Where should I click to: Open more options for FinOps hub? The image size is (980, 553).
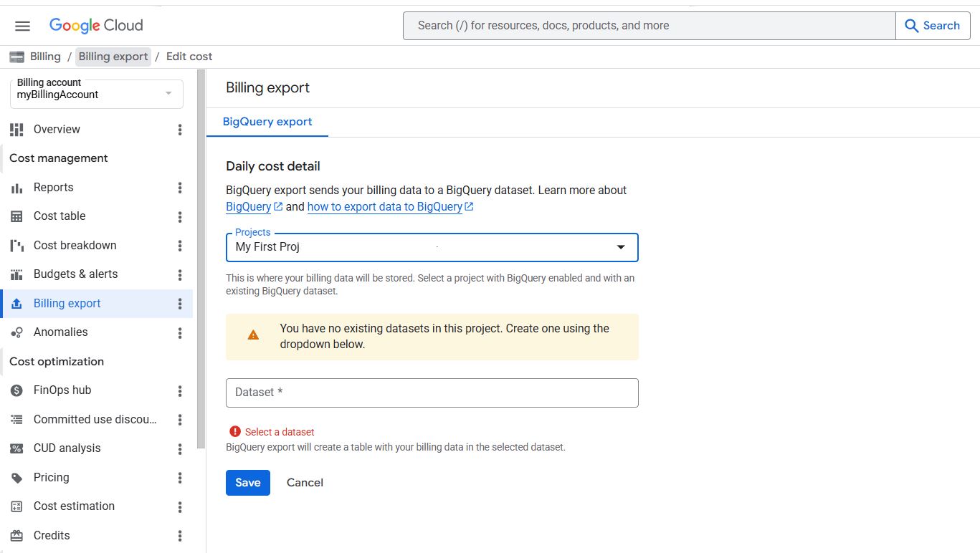[x=180, y=390]
